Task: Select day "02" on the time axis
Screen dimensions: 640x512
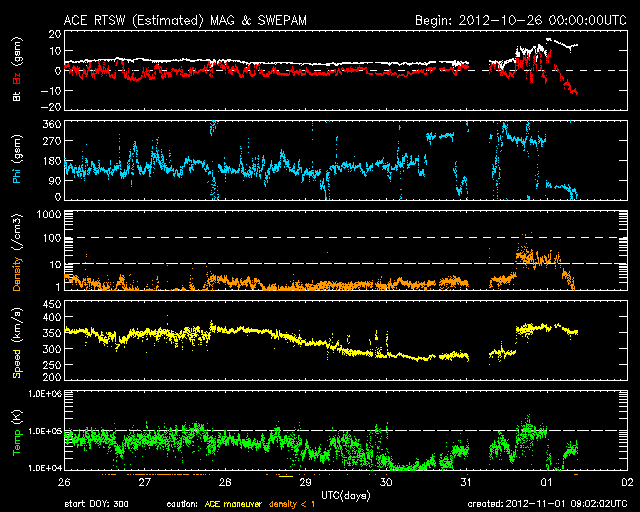Action: 627,482
